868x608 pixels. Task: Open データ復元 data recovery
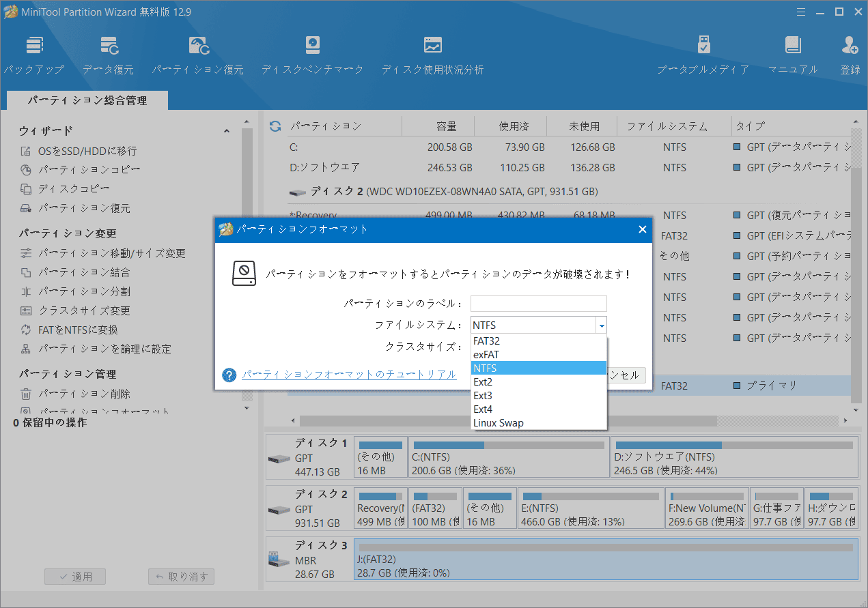coord(109,55)
